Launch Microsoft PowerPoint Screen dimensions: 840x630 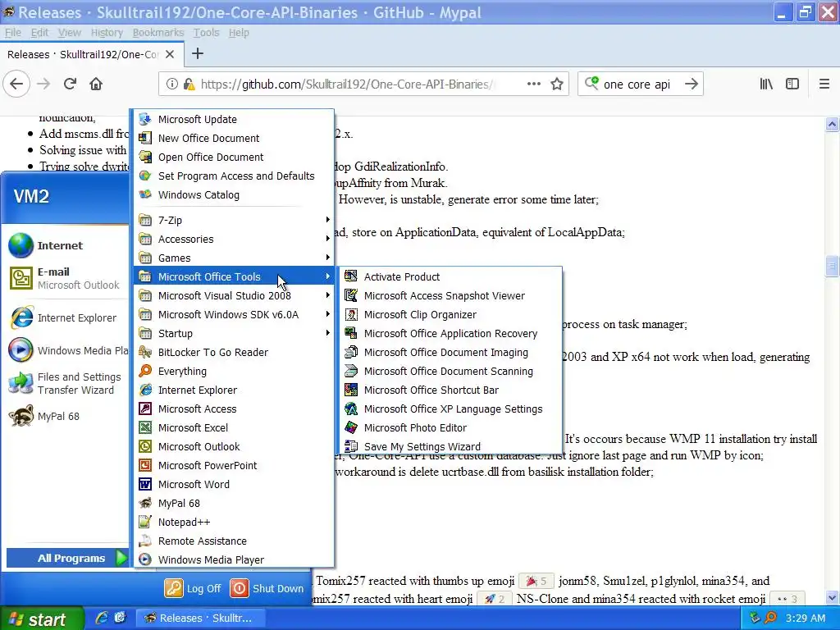234,466
